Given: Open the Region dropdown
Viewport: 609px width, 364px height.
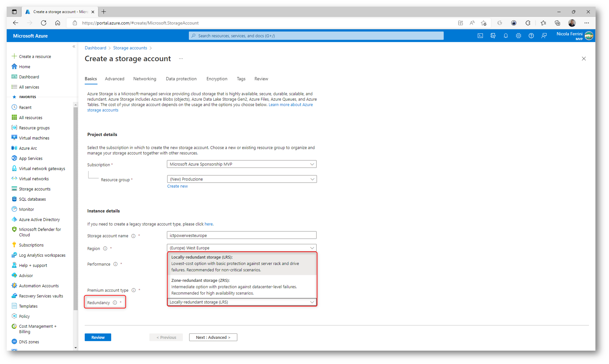Looking at the screenshot, I should coord(242,248).
